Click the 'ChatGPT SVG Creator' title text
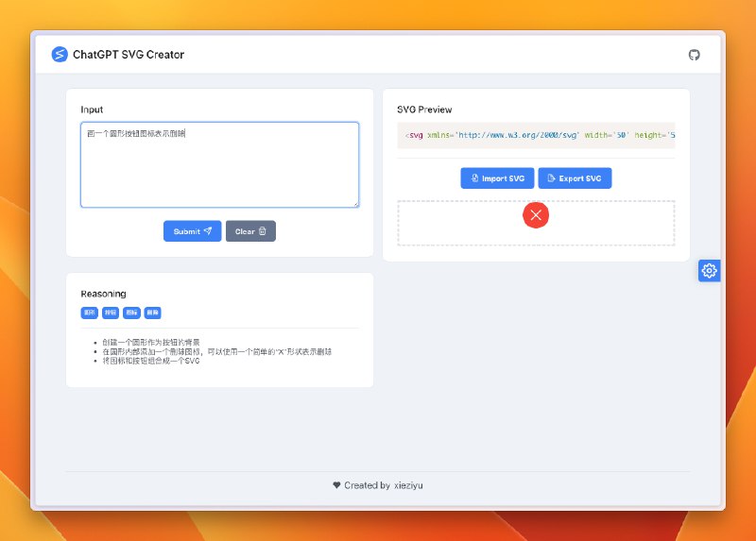 [x=129, y=55]
